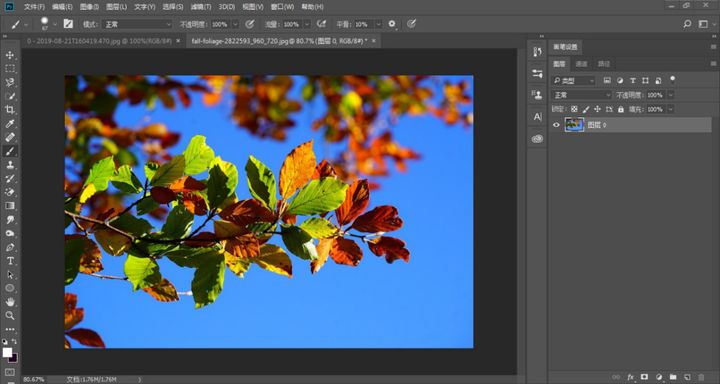Select the Move tool

point(10,55)
